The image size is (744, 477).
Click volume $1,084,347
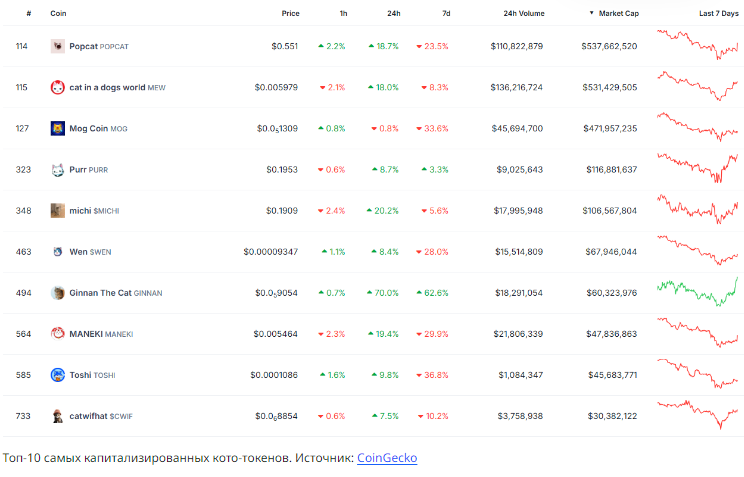click(521, 375)
